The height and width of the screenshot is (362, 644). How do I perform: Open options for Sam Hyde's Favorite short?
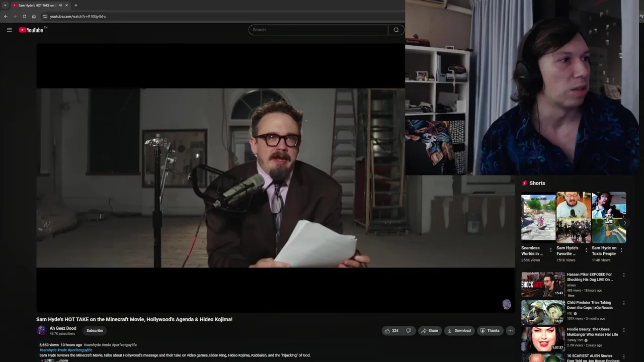click(586, 250)
